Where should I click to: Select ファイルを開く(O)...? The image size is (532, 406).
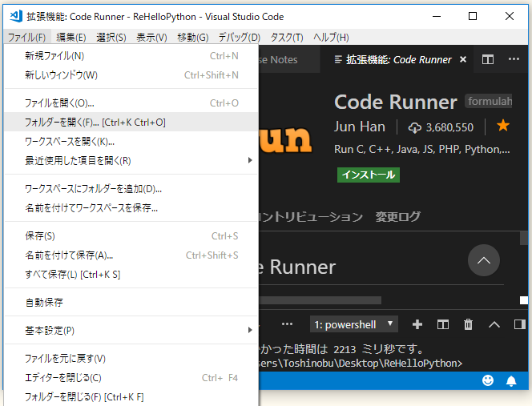point(131,103)
